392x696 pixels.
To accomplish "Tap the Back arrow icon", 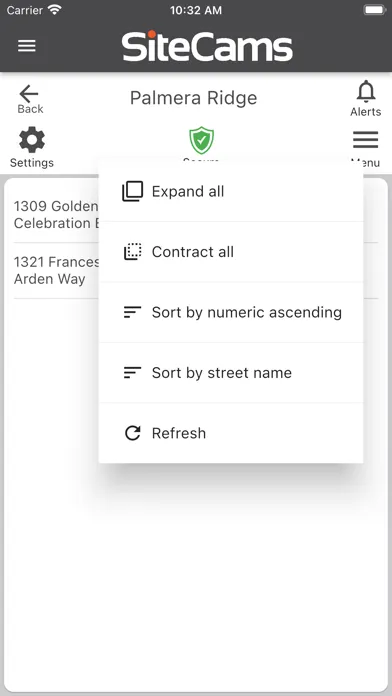I will 29,94.
